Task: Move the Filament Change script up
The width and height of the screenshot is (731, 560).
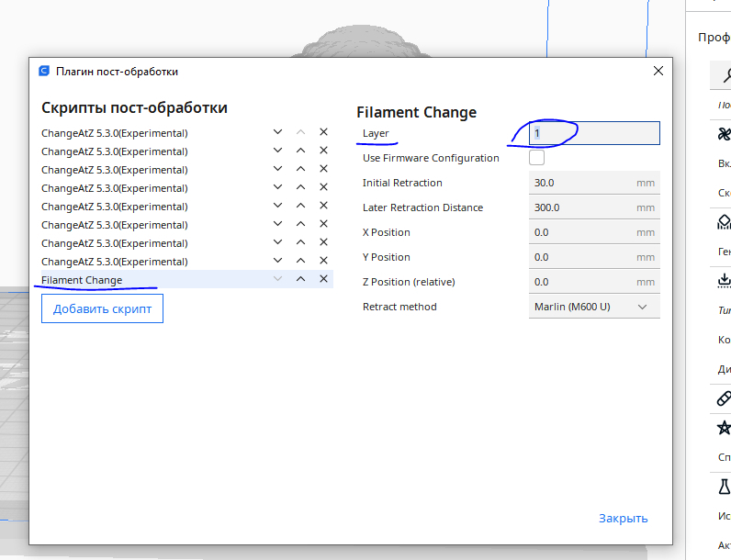Action: pyautogui.click(x=300, y=279)
